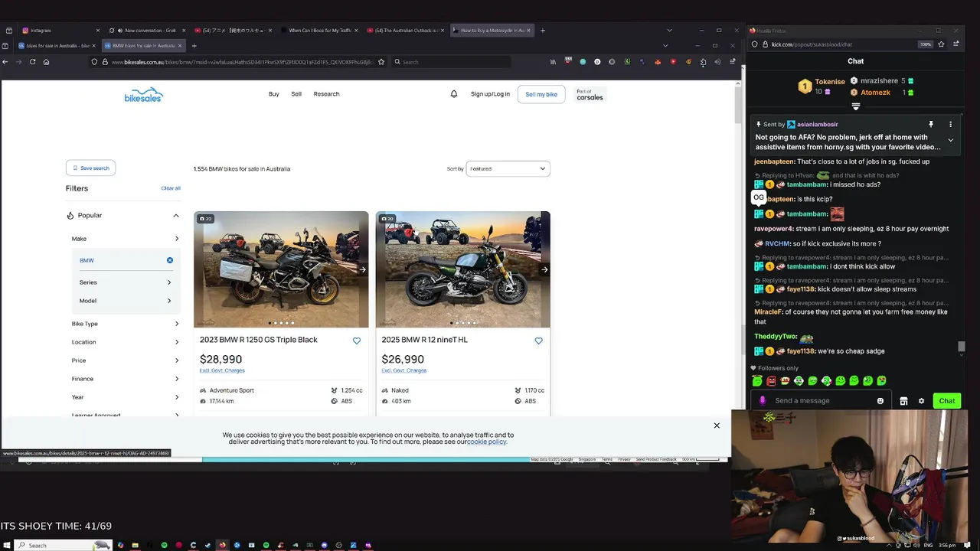
Task: Open Firefox from the taskbar
Action: (x=222, y=545)
